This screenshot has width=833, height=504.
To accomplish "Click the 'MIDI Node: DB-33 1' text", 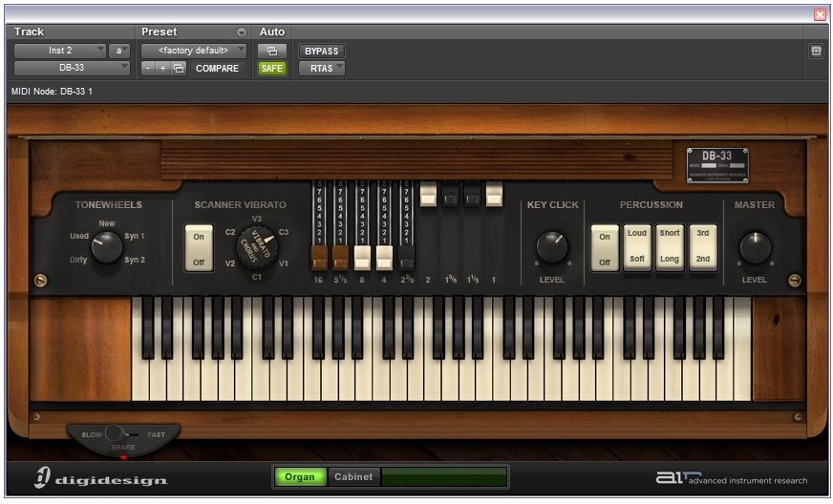I will [x=52, y=92].
